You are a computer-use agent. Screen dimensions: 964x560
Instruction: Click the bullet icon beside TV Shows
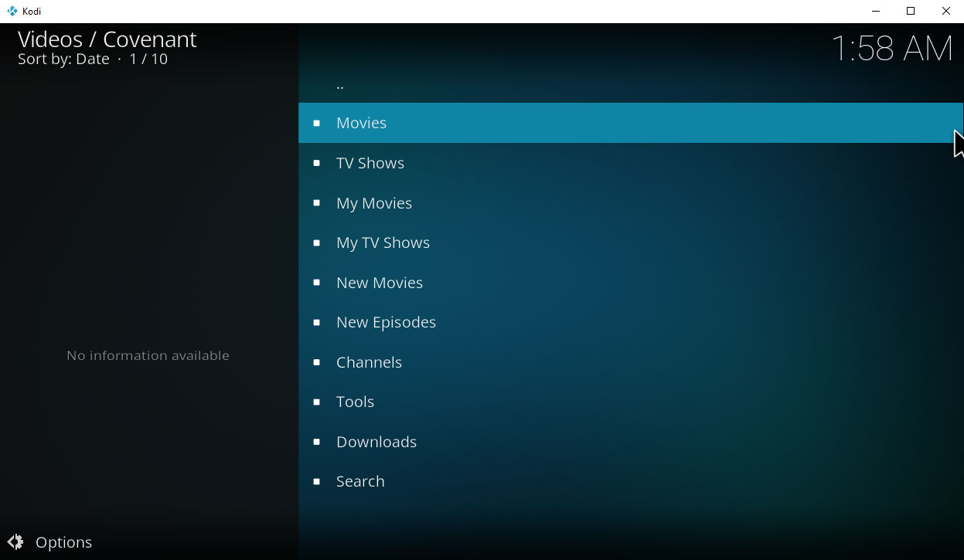[x=316, y=163]
